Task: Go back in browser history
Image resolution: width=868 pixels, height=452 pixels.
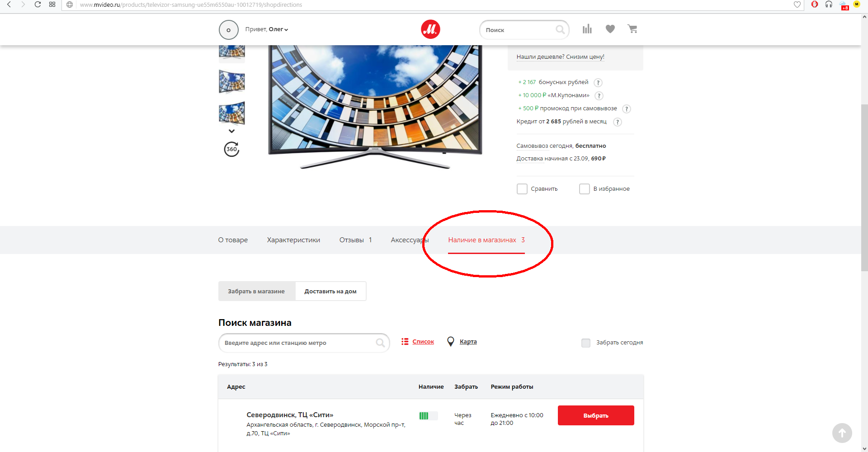Action: (9, 5)
